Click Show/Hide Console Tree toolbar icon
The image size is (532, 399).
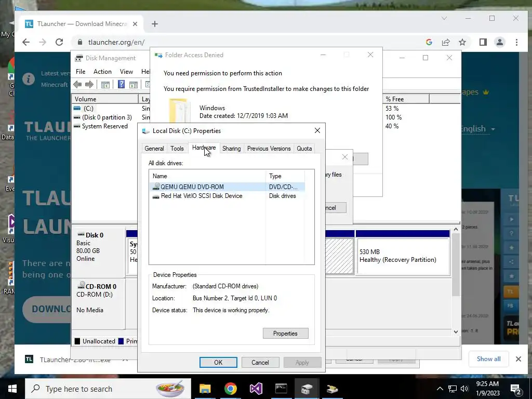click(105, 85)
